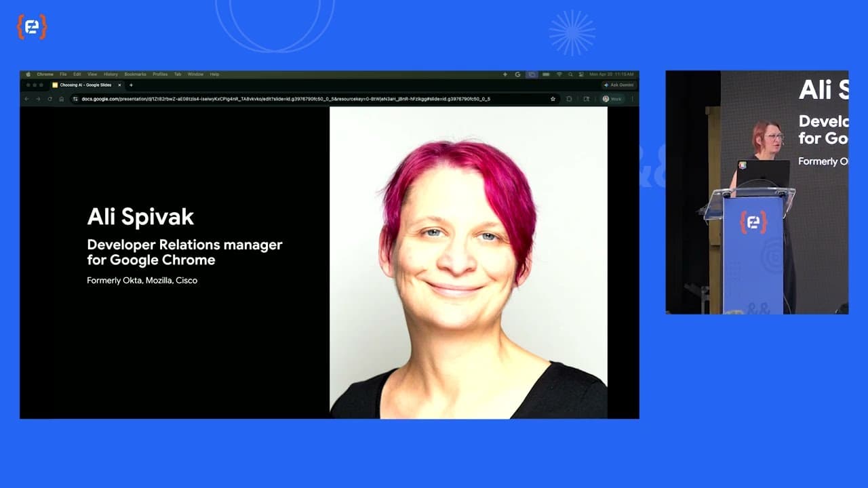Click the docs.google.com URL address field
The image size is (868, 488).
[x=315, y=99]
